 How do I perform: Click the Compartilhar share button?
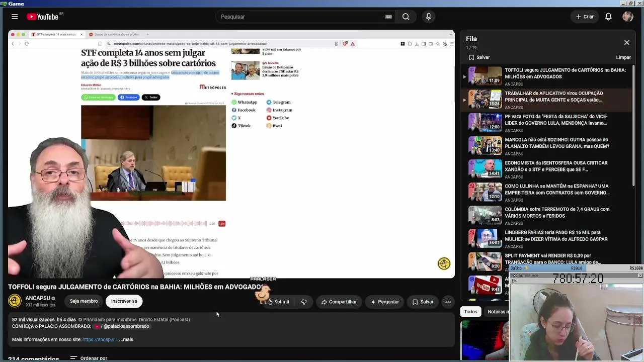coord(339,302)
